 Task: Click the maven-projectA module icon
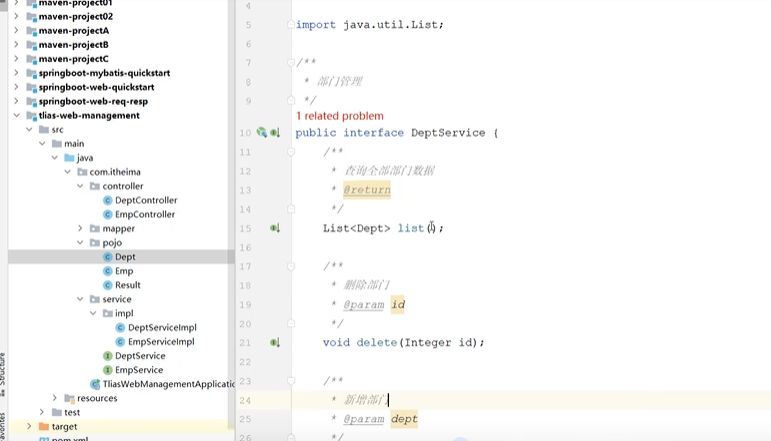click(x=31, y=31)
